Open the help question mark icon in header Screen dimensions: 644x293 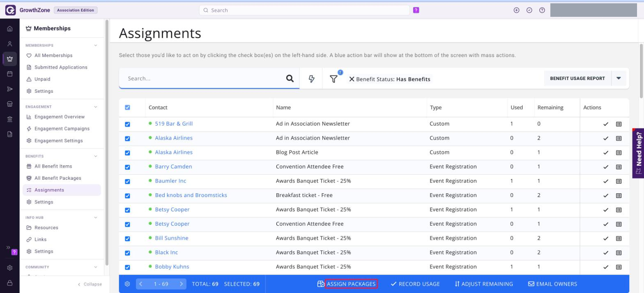[542, 10]
